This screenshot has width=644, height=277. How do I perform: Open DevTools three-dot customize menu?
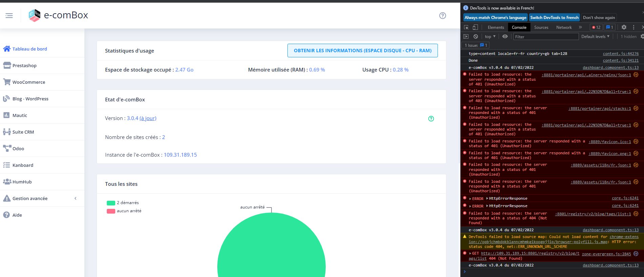pos(633,27)
